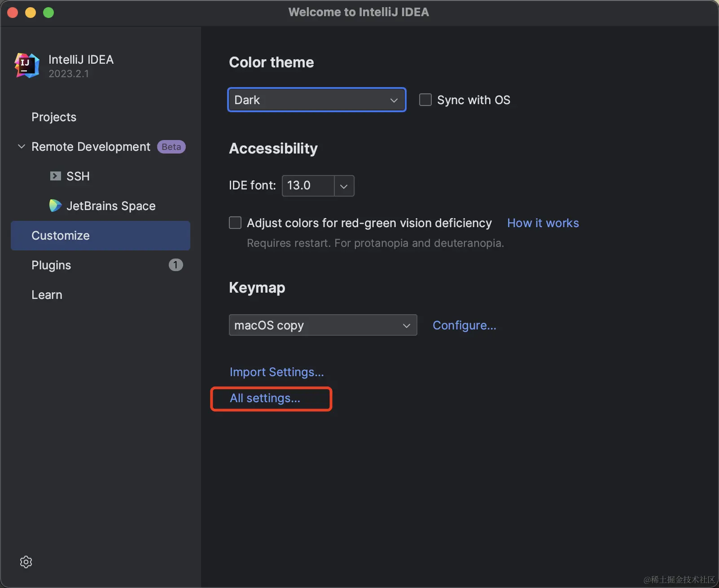Open the IDE font size dropdown arrow
719x588 pixels.
344,186
